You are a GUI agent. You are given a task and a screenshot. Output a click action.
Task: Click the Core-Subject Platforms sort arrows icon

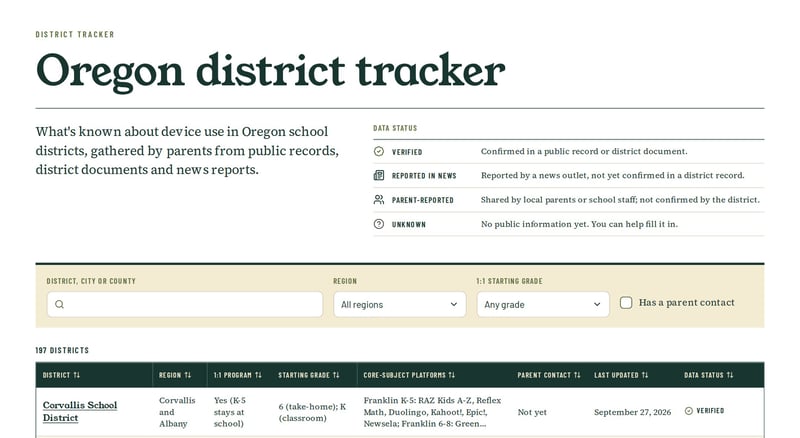452,375
